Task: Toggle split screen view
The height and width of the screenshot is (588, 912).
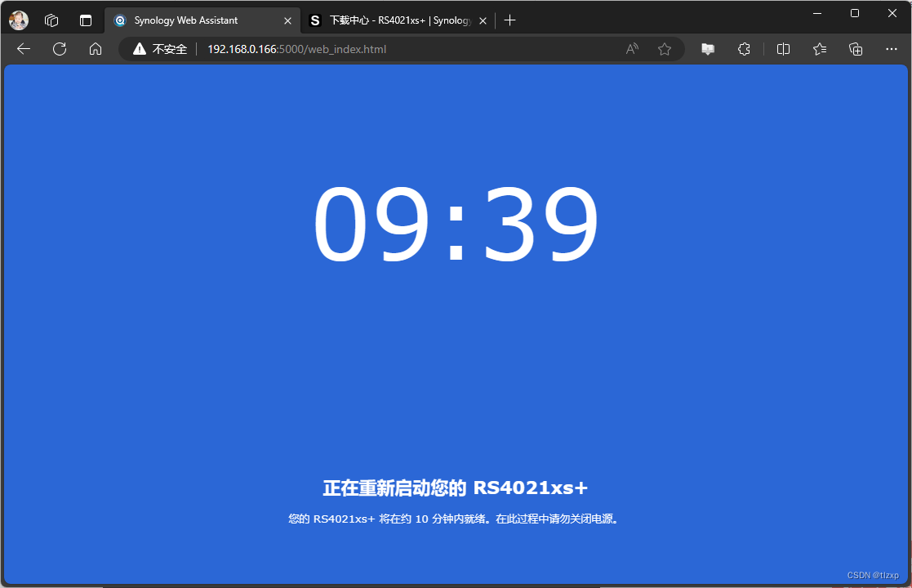Action: tap(784, 50)
